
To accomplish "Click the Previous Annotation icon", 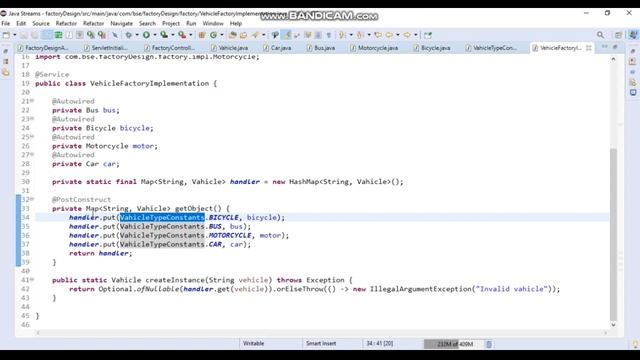I will (x=360, y=35).
